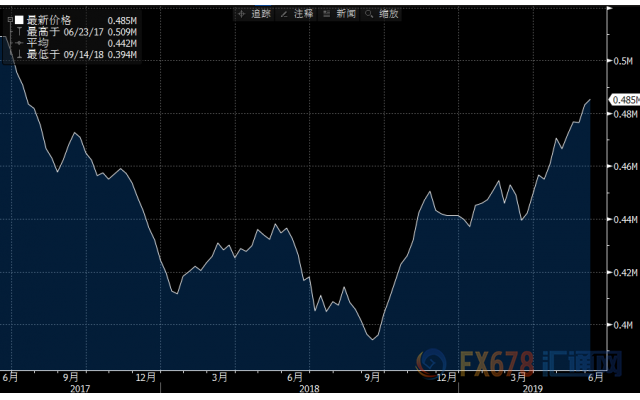Click the 0.394M low value
The height and width of the screenshot is (400, 640).
122,54
